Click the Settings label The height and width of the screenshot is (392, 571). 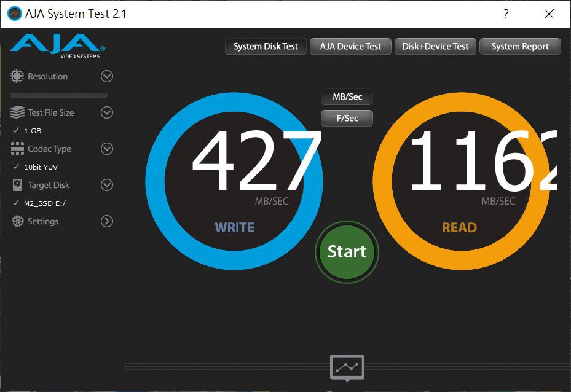[43, 221]
